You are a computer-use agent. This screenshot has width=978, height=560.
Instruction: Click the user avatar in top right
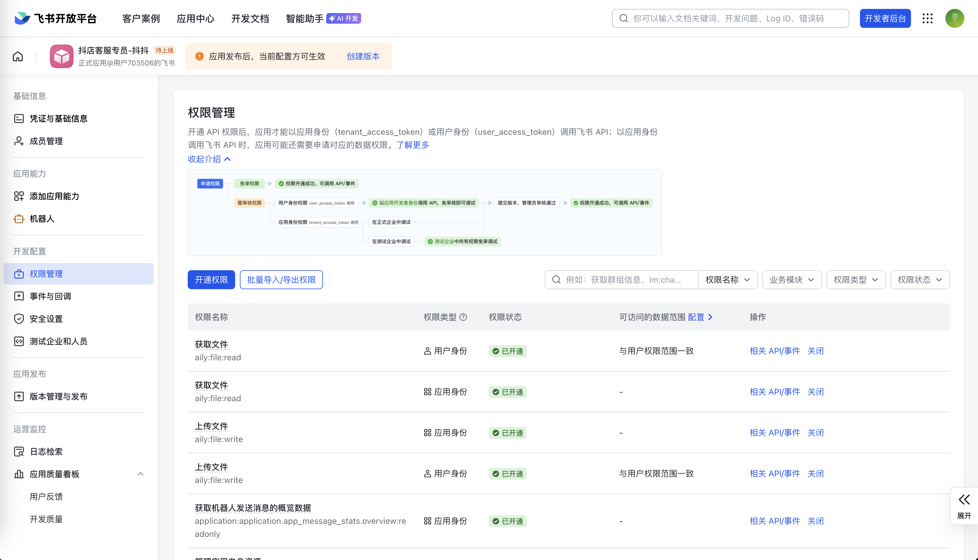click(x=954, y=18)
